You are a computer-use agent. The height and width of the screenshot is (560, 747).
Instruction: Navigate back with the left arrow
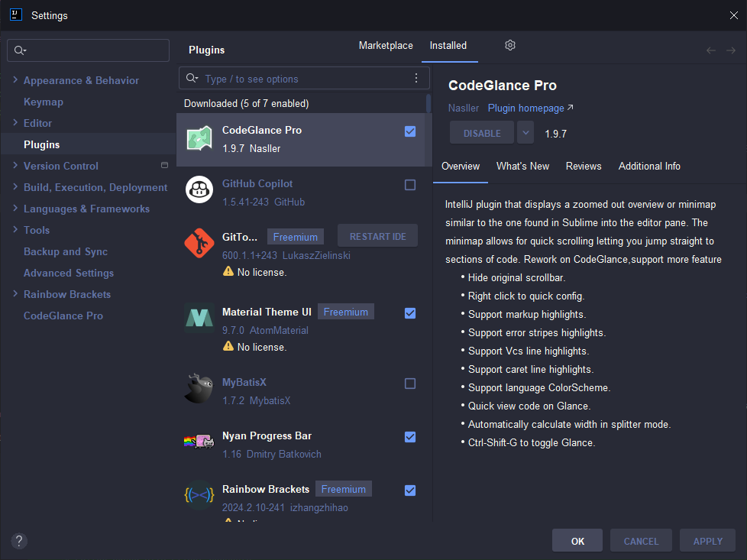pos(711,50)
